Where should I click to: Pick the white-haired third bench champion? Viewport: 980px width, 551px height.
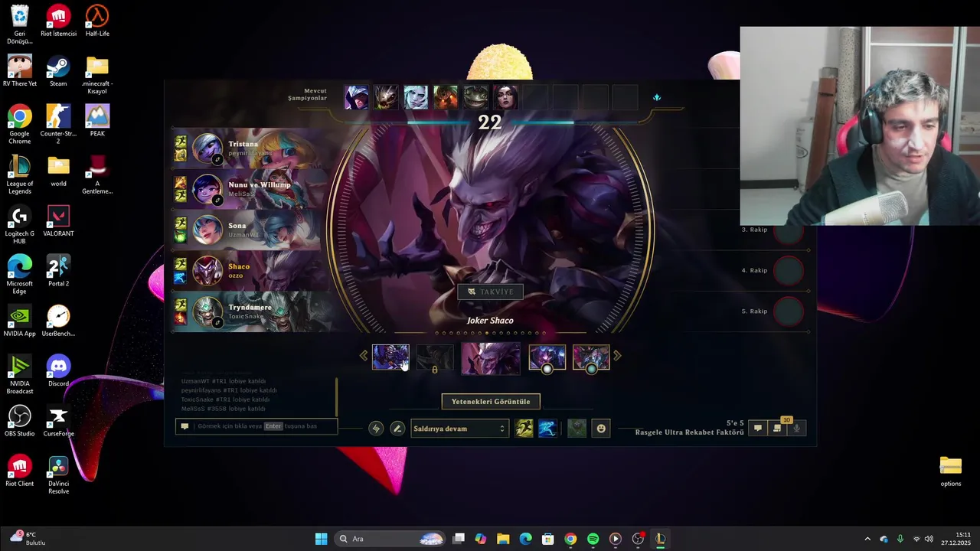[416, 97]
